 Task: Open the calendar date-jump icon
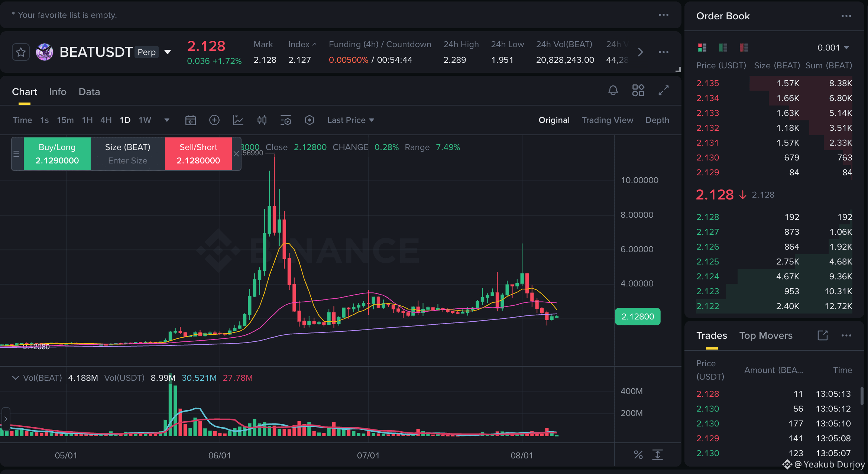[x=191, y=120]
